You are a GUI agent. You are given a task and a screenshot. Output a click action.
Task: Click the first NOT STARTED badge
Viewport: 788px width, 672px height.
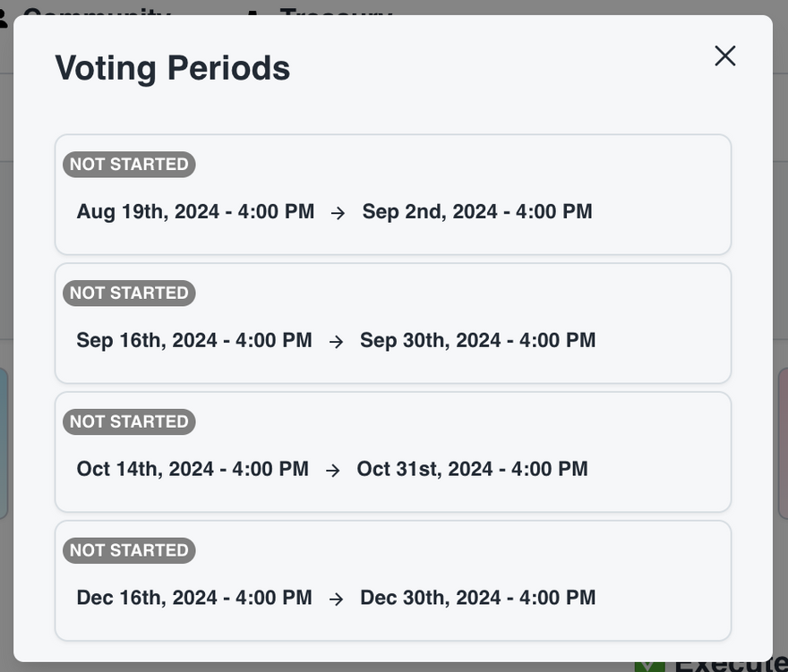[129, 165]
